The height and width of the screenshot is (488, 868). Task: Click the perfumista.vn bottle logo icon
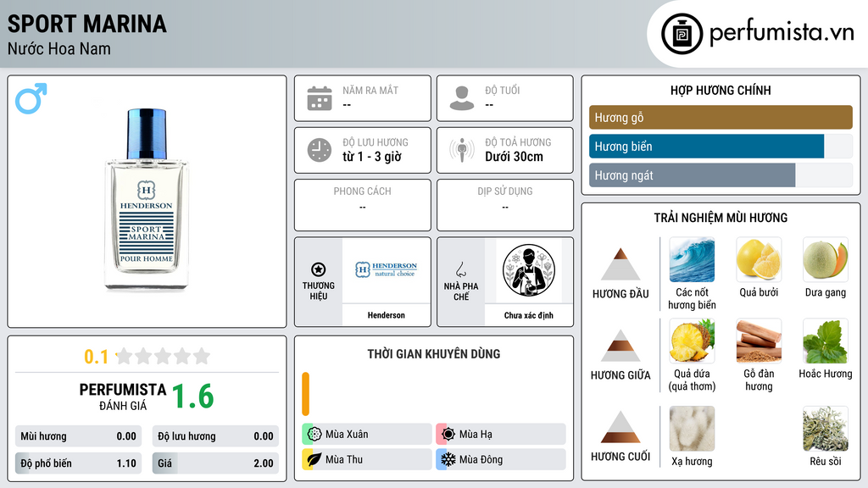pyautogui.click(x=682, y=34)
